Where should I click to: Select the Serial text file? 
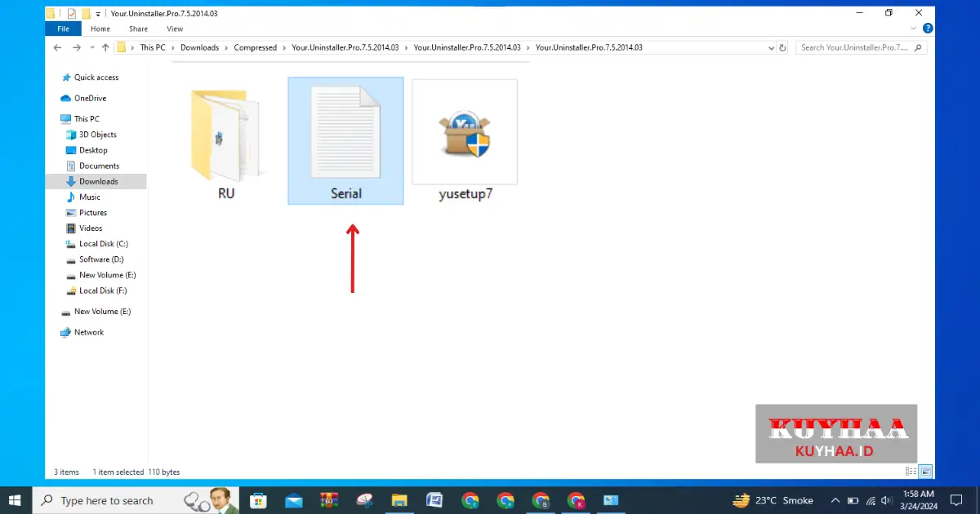[345, 140]
